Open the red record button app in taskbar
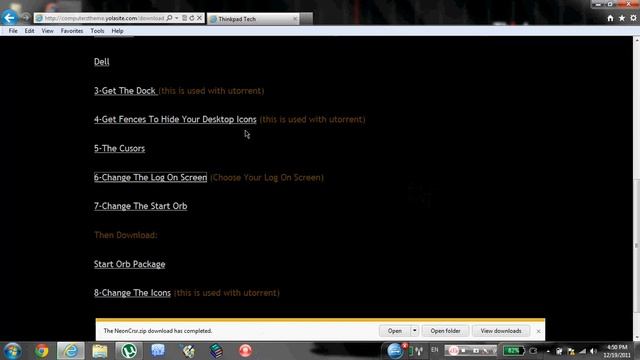 pos(245,351)
